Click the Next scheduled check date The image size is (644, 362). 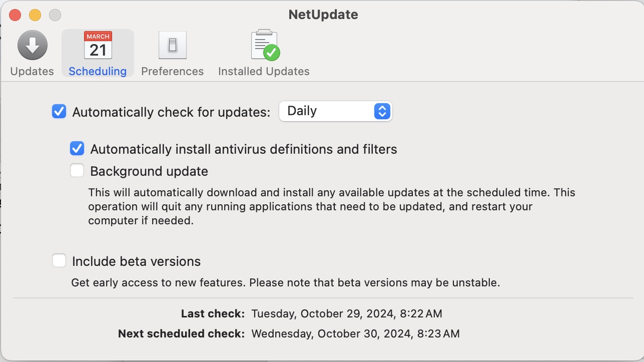[x=355, y=333]
